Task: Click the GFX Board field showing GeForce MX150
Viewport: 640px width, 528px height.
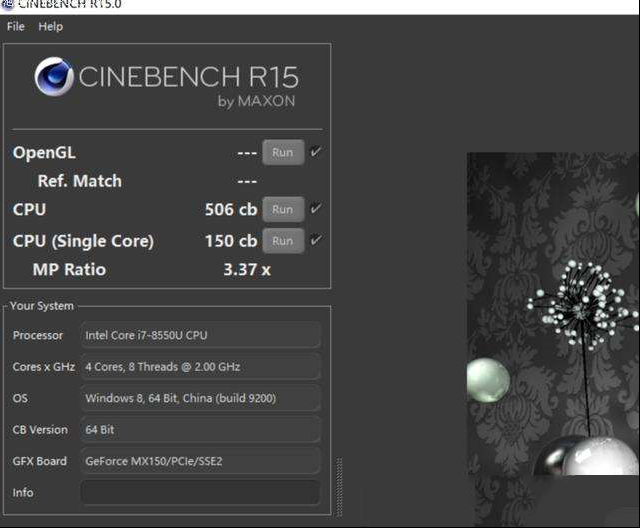Action: pos(200,461)
